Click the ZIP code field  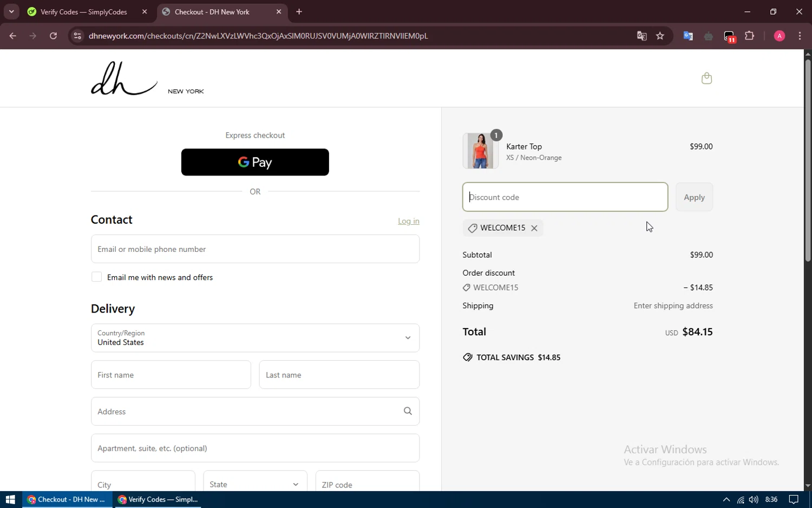368,482
